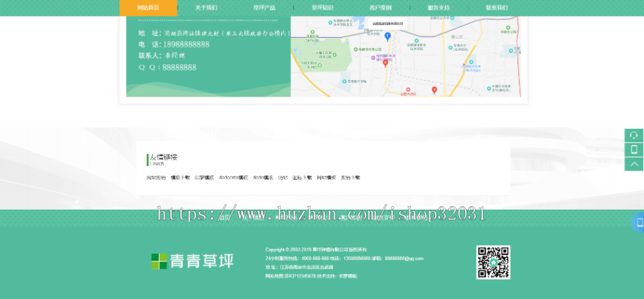This screenshot has height=299, width=644.
Task: Click the 友情链接 section heading
Action: tap(163, 157)
